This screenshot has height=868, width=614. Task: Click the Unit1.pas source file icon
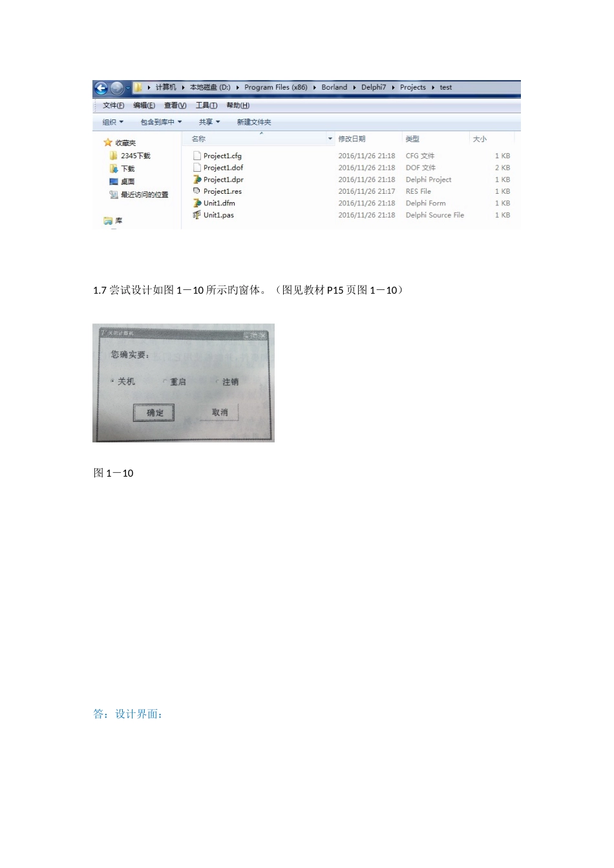[x=197, y=215]
